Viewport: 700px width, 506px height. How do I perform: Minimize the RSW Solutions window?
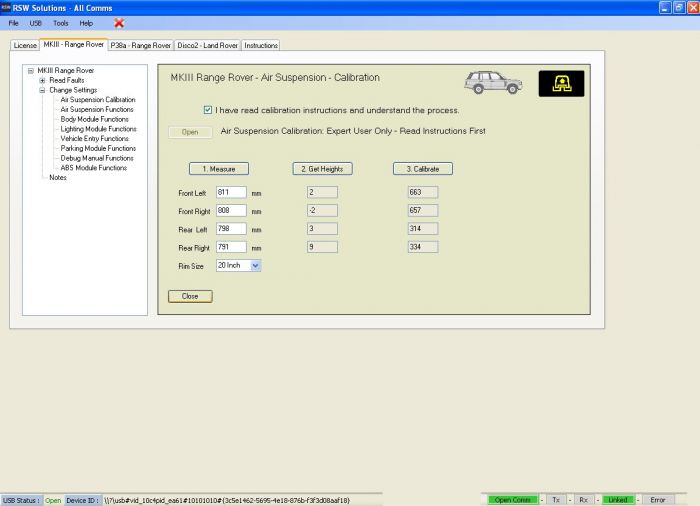(665, 8)
